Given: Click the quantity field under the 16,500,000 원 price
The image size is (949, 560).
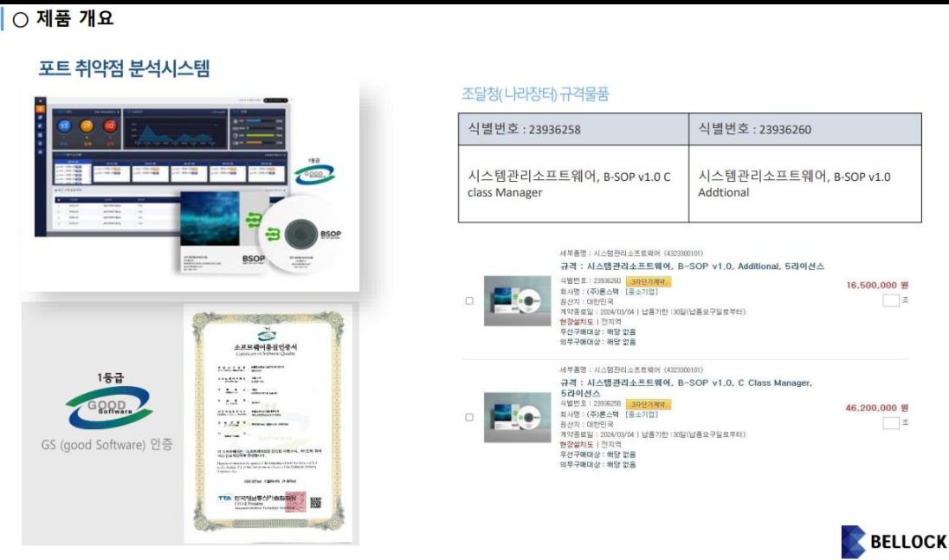Looking at the screenshot, I should (891, 300).
